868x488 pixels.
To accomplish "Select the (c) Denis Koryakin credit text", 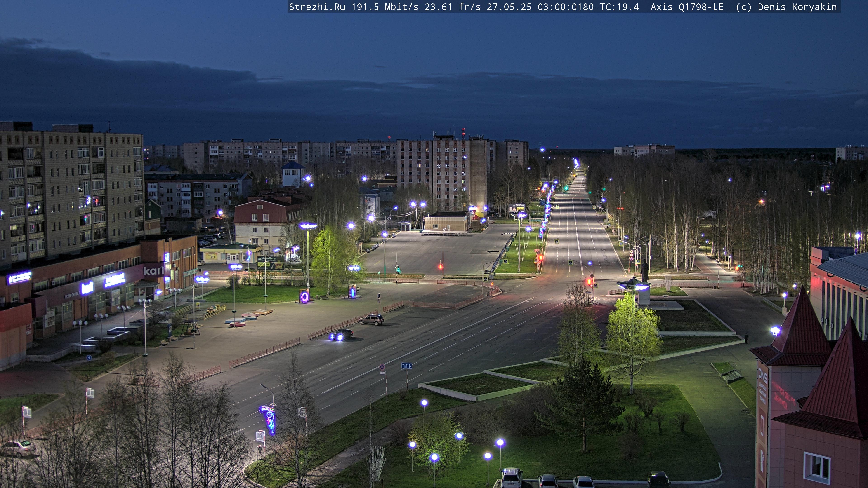I will 786,7.
